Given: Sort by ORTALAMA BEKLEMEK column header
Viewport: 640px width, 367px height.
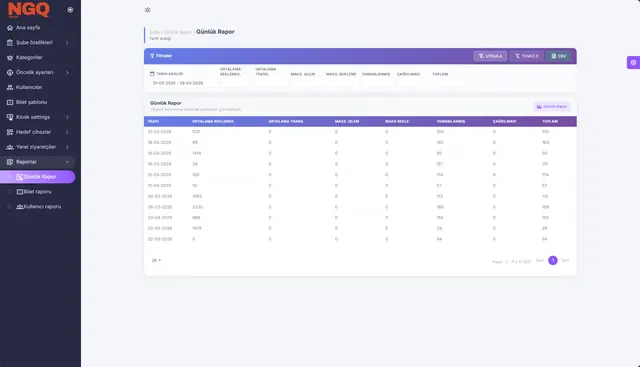Looking at the screenshot, I should [213, 122].
